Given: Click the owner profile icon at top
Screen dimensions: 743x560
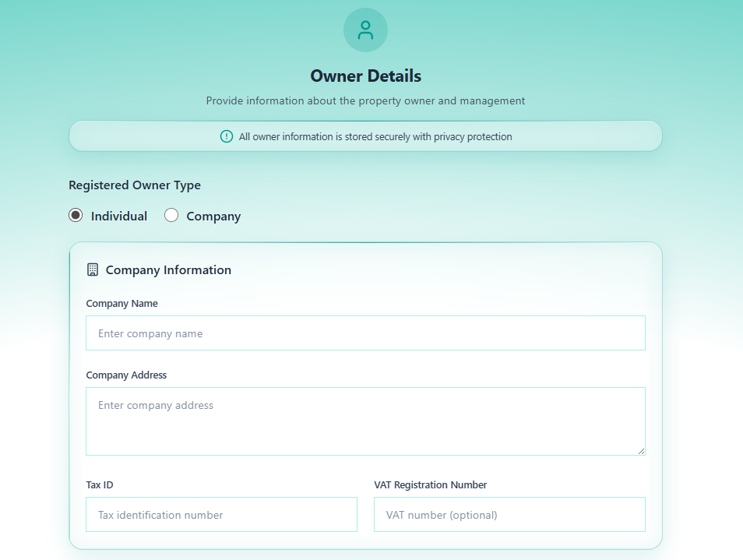Looking at the screenshot, I should 365,30.
